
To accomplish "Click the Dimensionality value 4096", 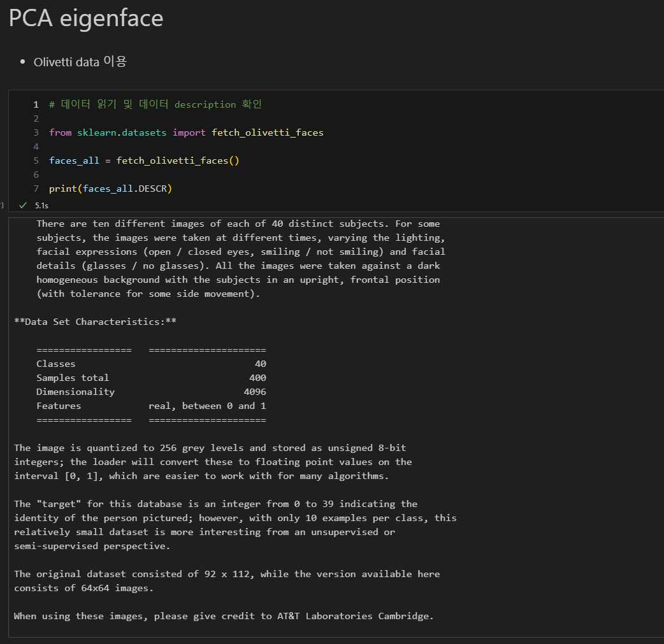I will coord(255,392).
